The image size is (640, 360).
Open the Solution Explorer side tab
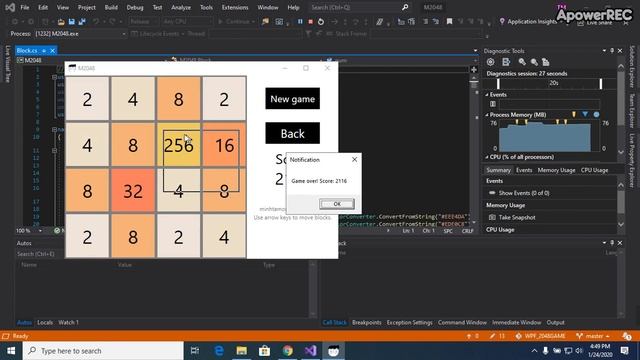(632, 67)
